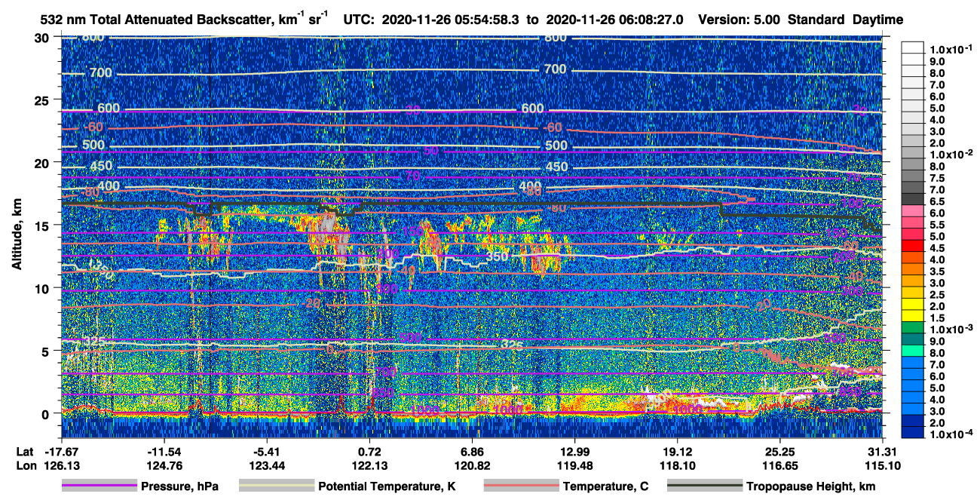
Task: Click latitude value '25.25'
Action: (780, 452)
